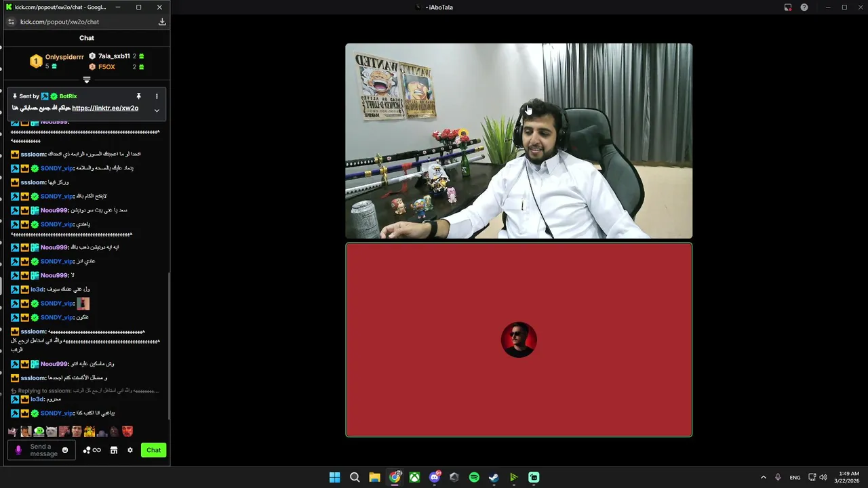Open Steam from the taskbar

(494, 477)
